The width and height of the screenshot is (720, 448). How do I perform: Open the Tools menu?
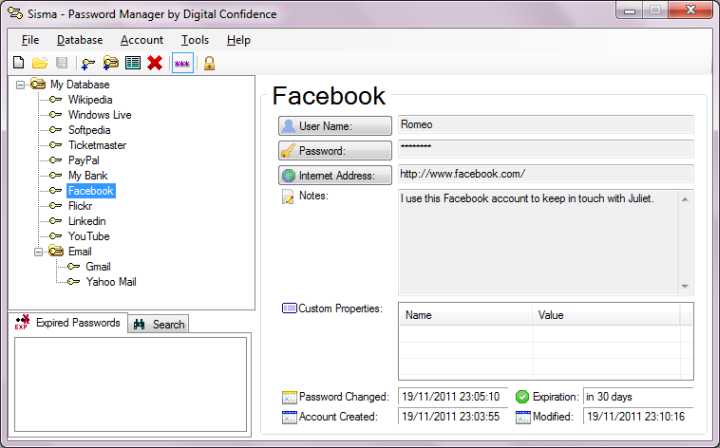pyautogui.click(x=195, y=40)
